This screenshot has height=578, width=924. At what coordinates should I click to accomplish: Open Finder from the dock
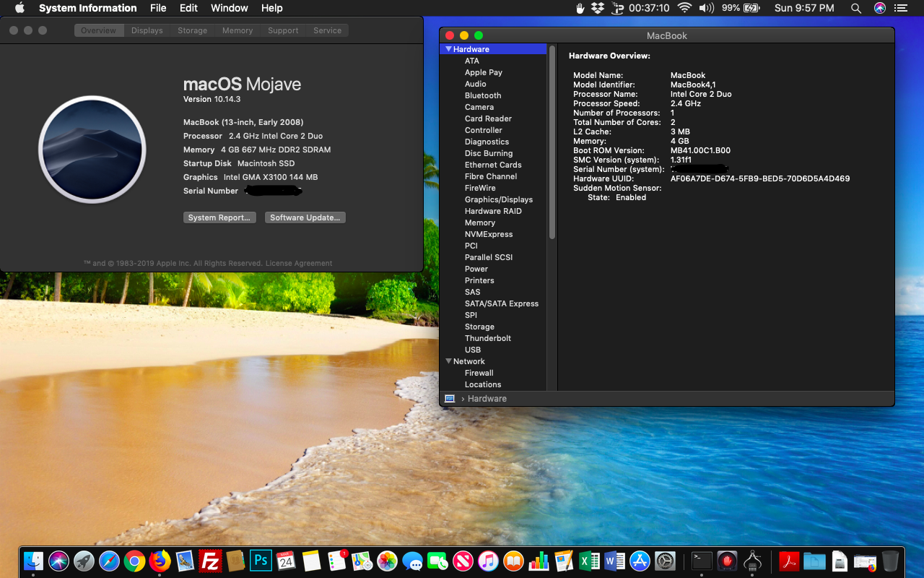[x=33, y=561]
